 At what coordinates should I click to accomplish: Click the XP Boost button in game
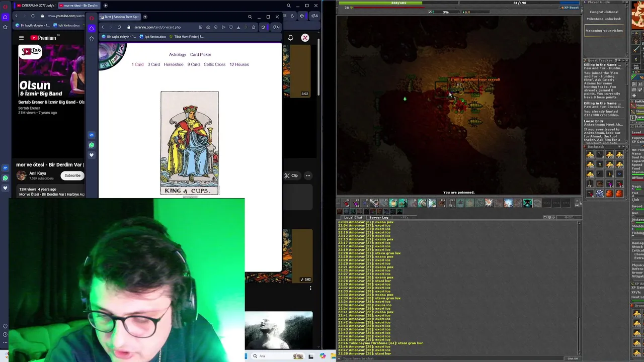[569, 8]
